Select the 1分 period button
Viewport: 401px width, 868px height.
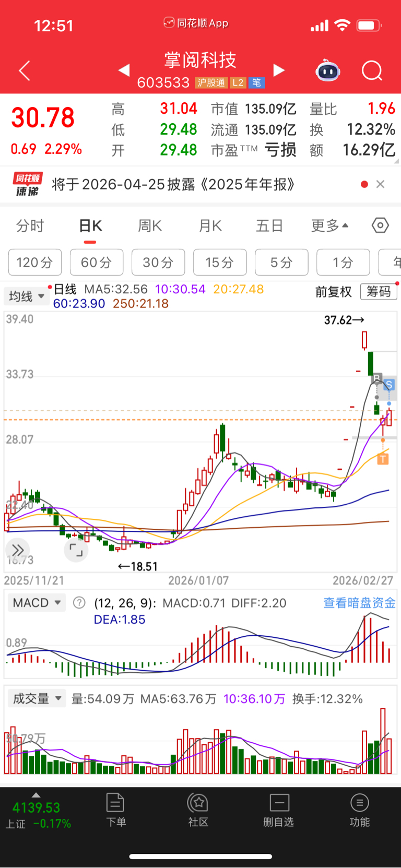[343, 262]
